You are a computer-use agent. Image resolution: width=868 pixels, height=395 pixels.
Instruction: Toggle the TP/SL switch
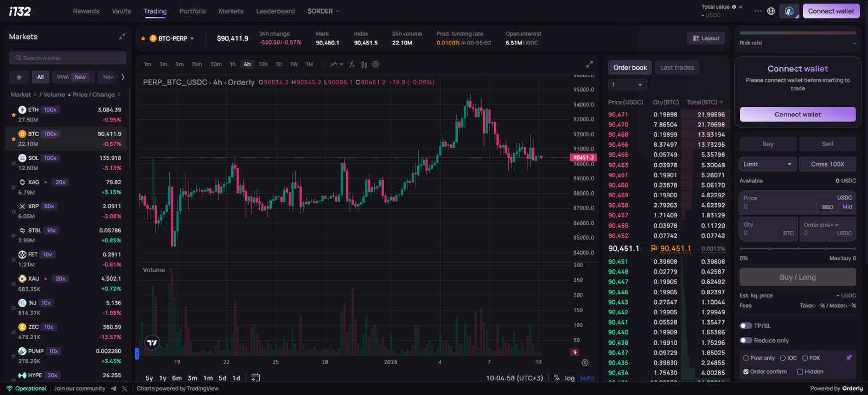[746, 326]
